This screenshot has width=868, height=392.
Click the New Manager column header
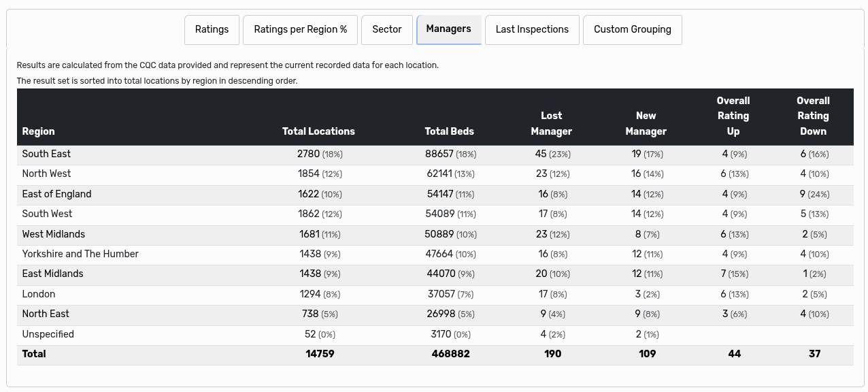pos(646,123)
